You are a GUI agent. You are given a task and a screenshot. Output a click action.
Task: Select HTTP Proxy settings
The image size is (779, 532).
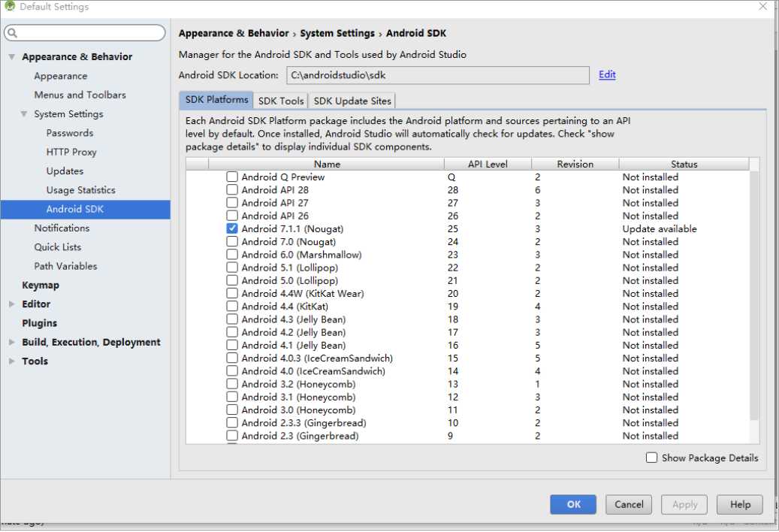(x=71, y=152)
